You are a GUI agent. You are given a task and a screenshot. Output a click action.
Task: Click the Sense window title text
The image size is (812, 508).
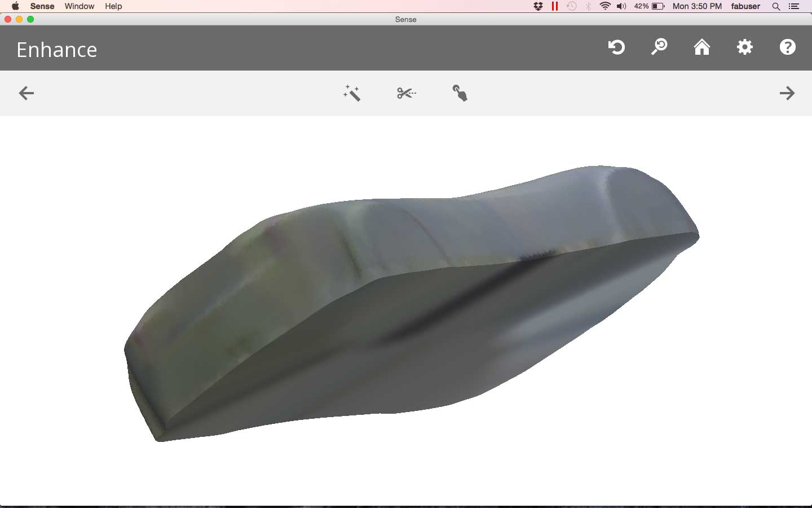406,19
